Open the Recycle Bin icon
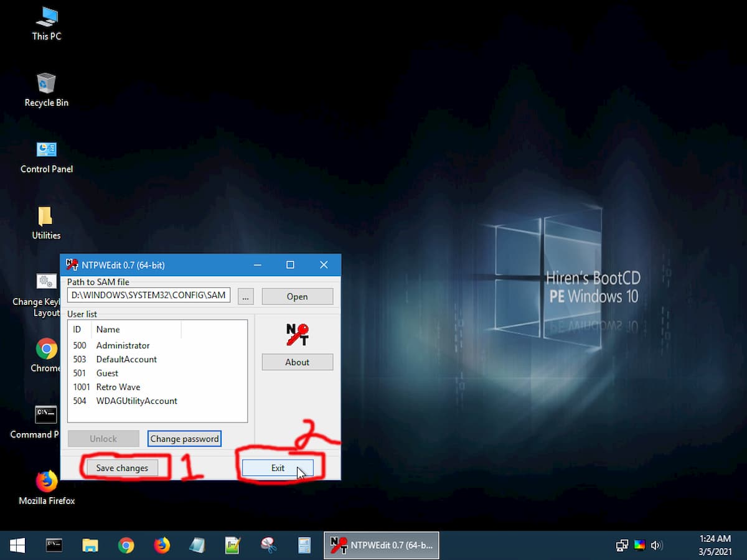Viewport: 747px width, 560px height. (47, 90)
